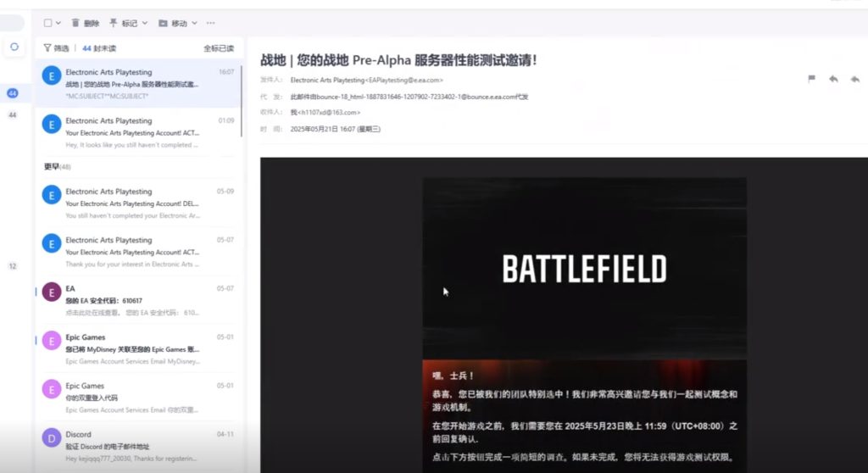
Task: Click the 标记 flag toolbar button
Action: point(124,23)
